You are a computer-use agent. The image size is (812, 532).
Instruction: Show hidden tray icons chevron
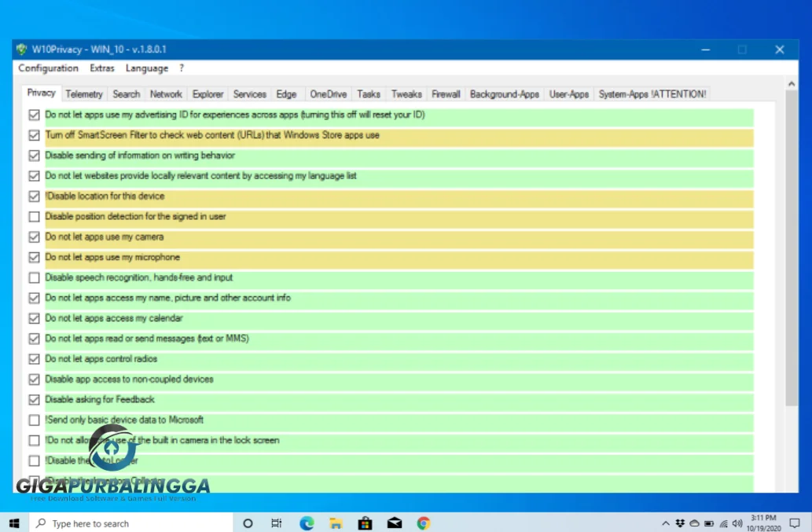coord(666,523)
